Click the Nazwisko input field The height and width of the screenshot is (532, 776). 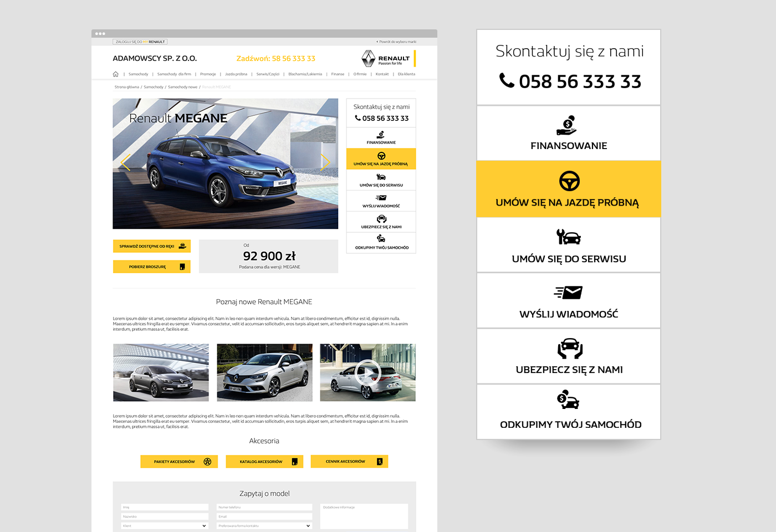165,516
